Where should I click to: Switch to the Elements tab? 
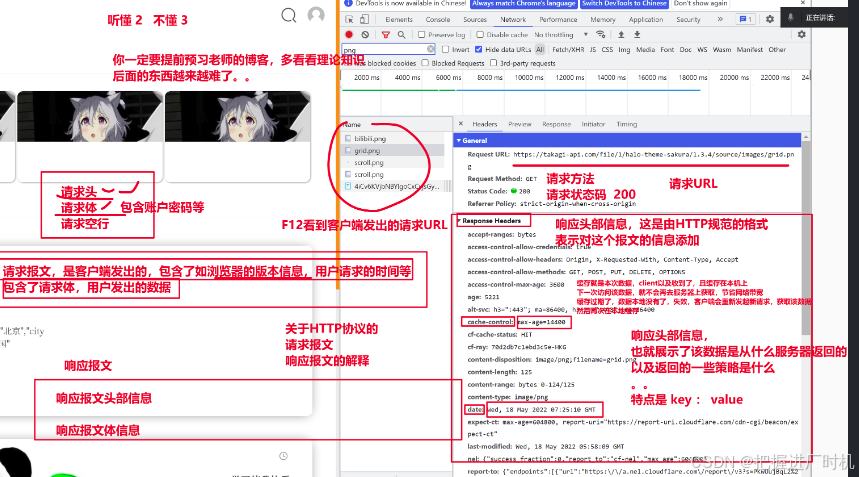(x=399, y=19)
